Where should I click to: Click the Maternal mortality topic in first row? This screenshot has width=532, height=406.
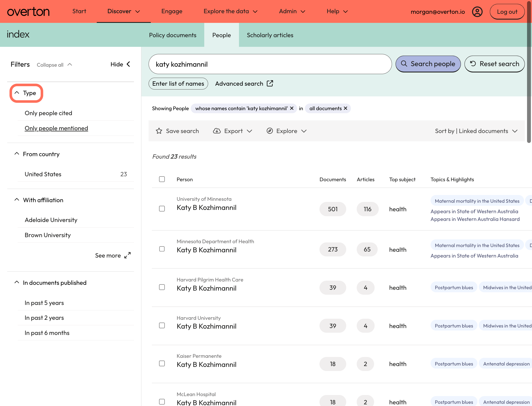click(x=477, y=201)
